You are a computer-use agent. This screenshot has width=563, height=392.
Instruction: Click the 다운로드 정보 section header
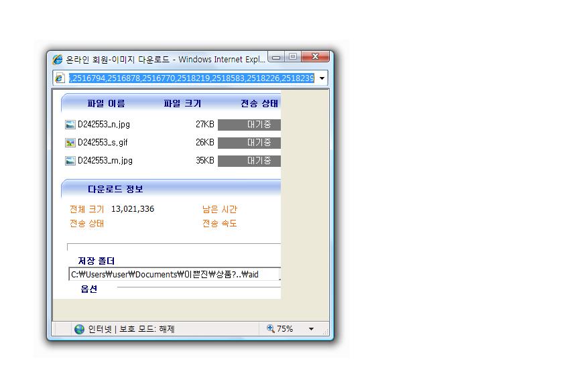pos(115,189)
